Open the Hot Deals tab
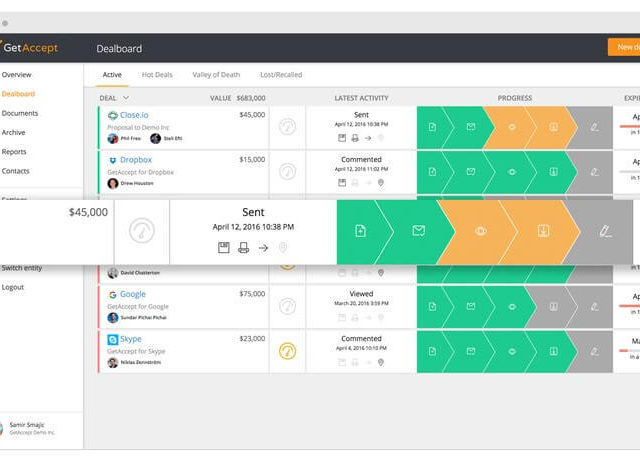The width and height of the screenshot is (640, 457). (157, 75)
